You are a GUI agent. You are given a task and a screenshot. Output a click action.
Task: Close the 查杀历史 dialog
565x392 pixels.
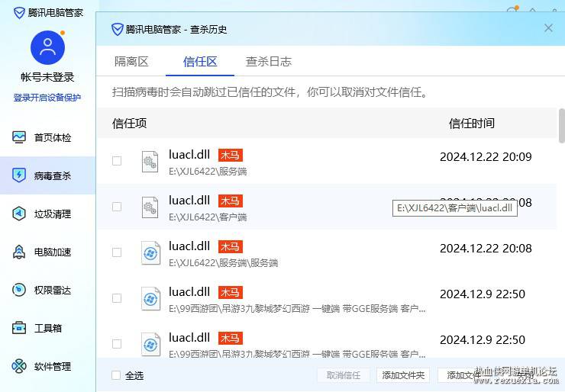point(548,28)
